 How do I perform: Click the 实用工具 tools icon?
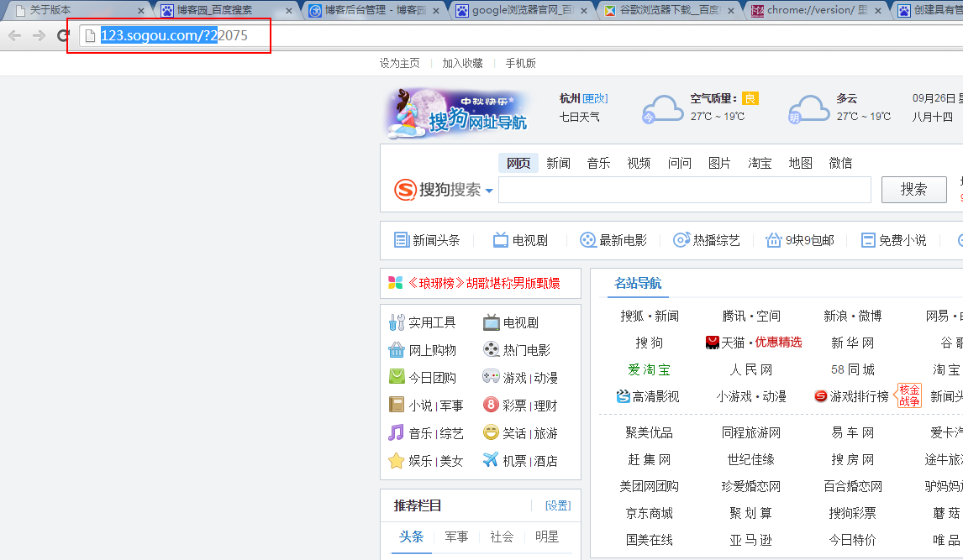(397, 322)
